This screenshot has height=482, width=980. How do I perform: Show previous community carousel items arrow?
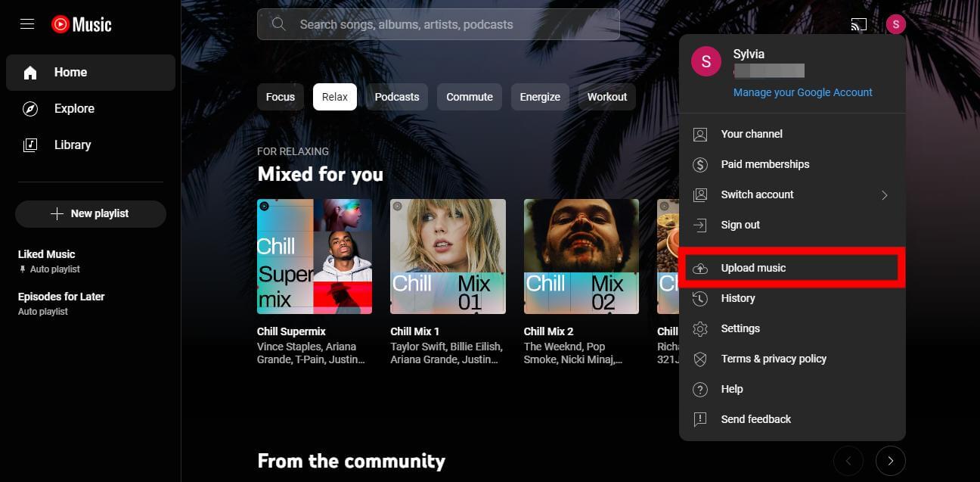tap(848, 460)
